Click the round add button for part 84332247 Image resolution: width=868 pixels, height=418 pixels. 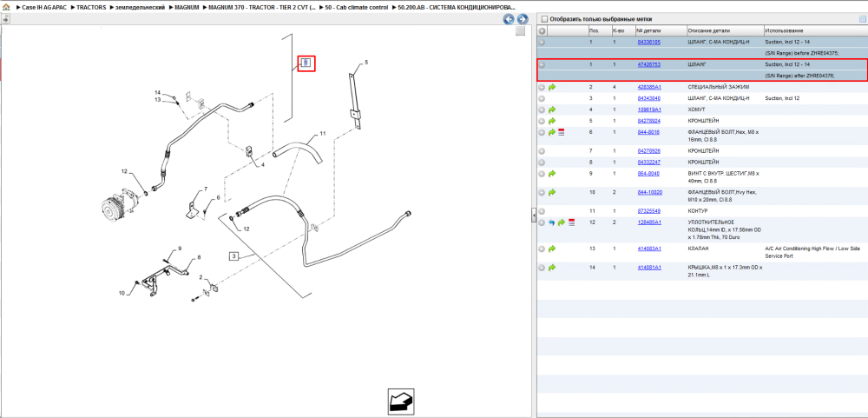pyautogui.click(x=542, y=163)
